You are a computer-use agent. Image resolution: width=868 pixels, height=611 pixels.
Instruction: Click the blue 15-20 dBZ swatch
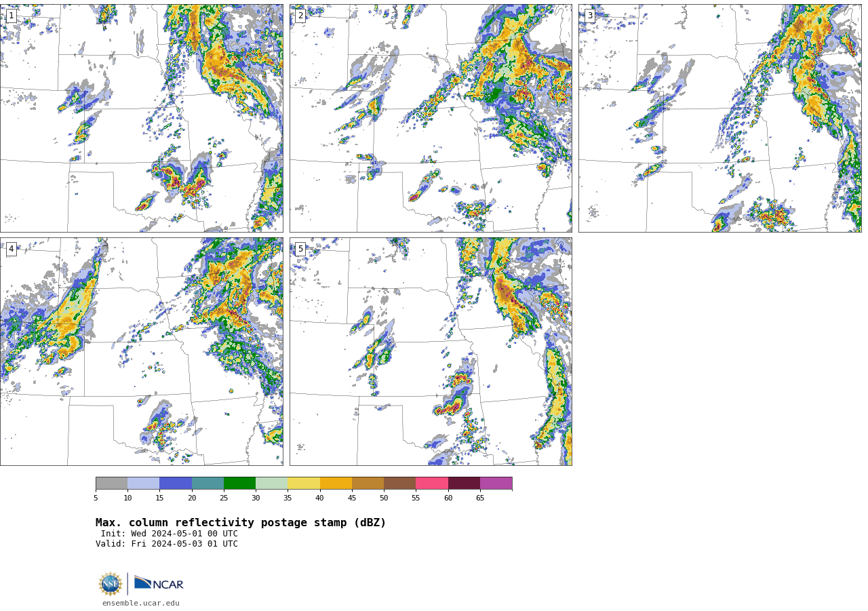point(176,483)
